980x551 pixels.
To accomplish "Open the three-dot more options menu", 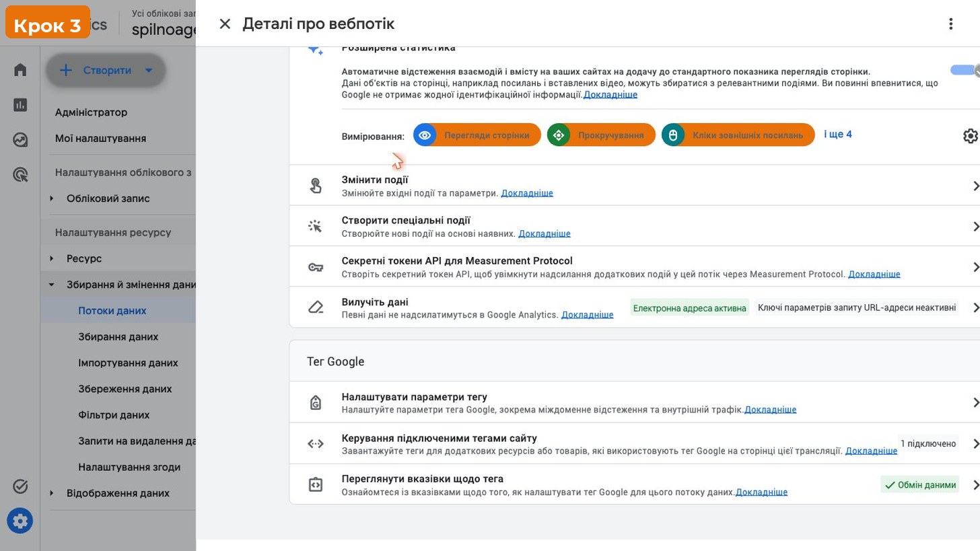I will (x=950, y=24).
